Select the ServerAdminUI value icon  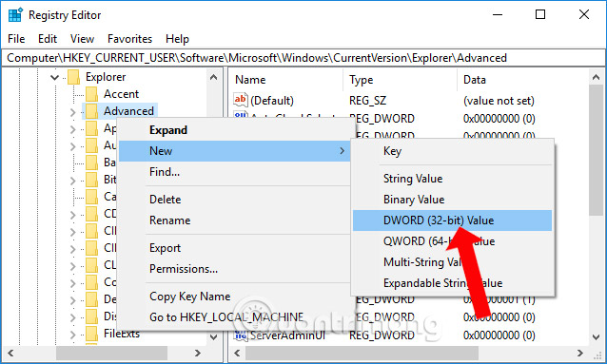pyautogui.click(x=241, y=335)
